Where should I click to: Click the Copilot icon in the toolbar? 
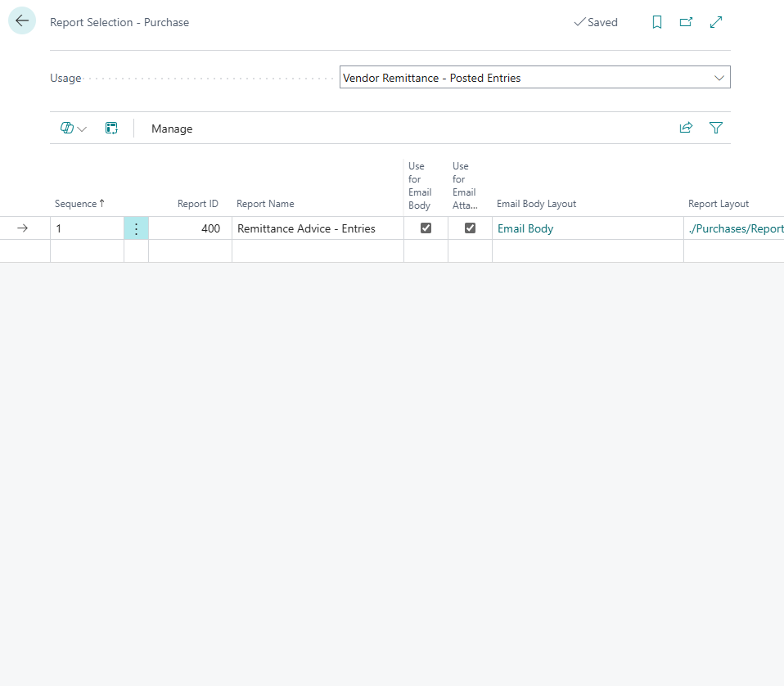point(66,128)
